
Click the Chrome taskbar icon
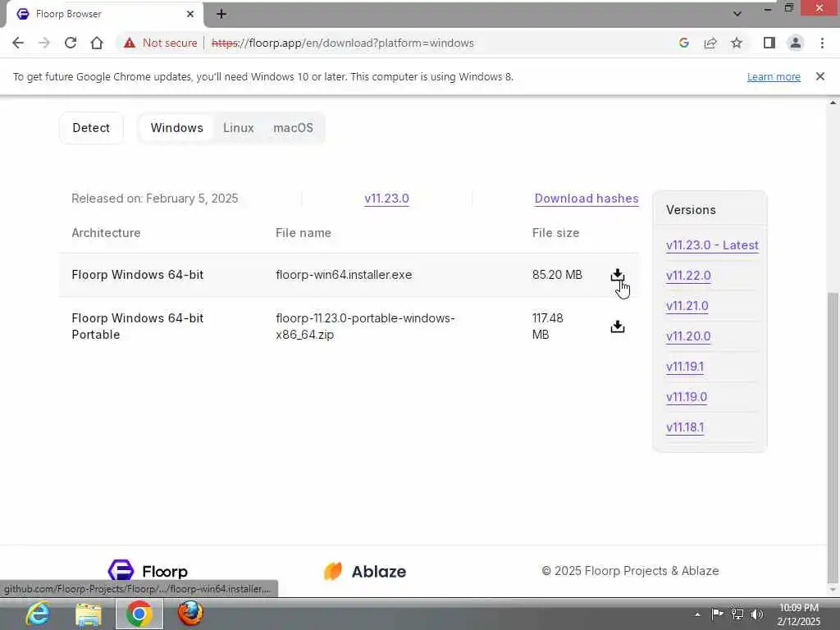[x=139, y=614]
